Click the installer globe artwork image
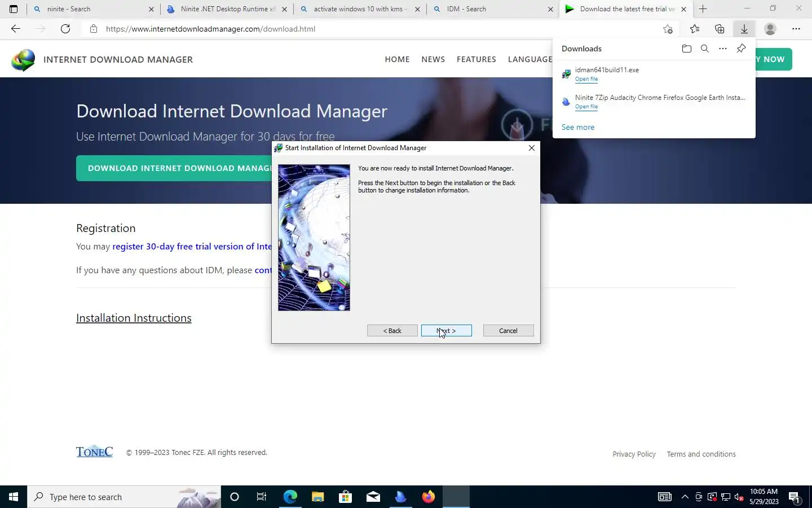812x508 pixels. coord(314,238)
